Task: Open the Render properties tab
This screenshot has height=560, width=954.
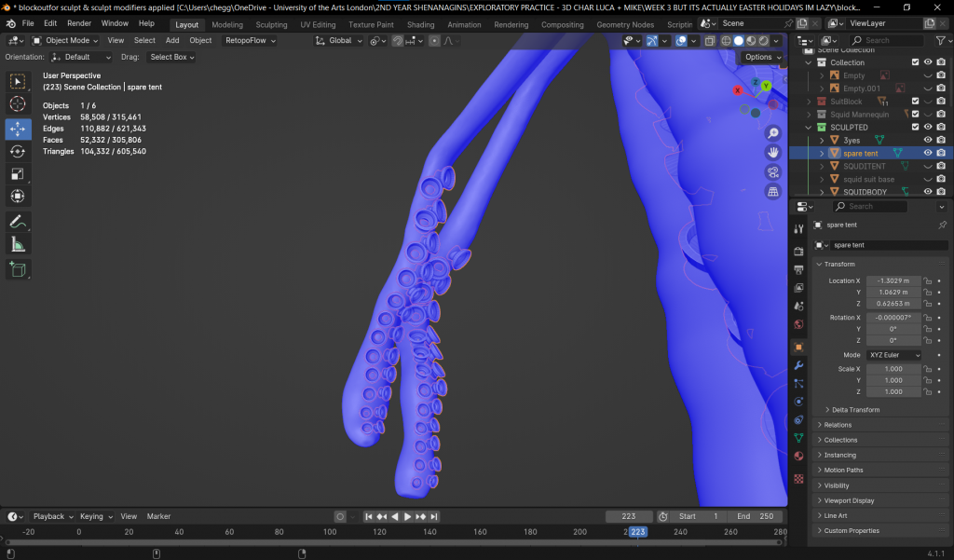Action: 798,251
